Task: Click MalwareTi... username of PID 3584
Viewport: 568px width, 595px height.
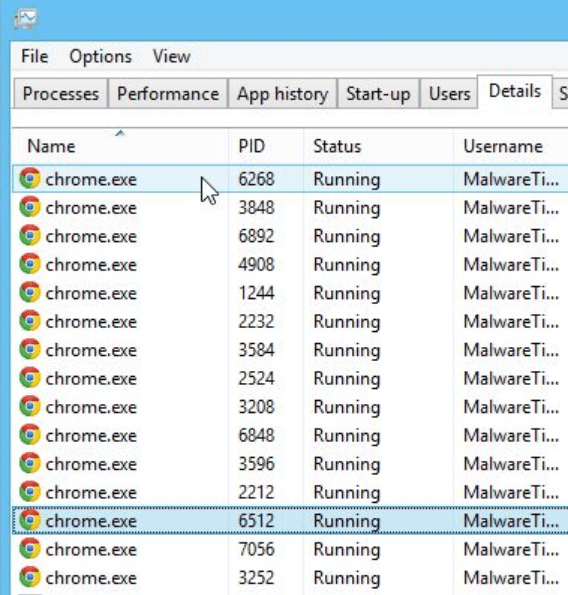Action: (x=511, y=350)
